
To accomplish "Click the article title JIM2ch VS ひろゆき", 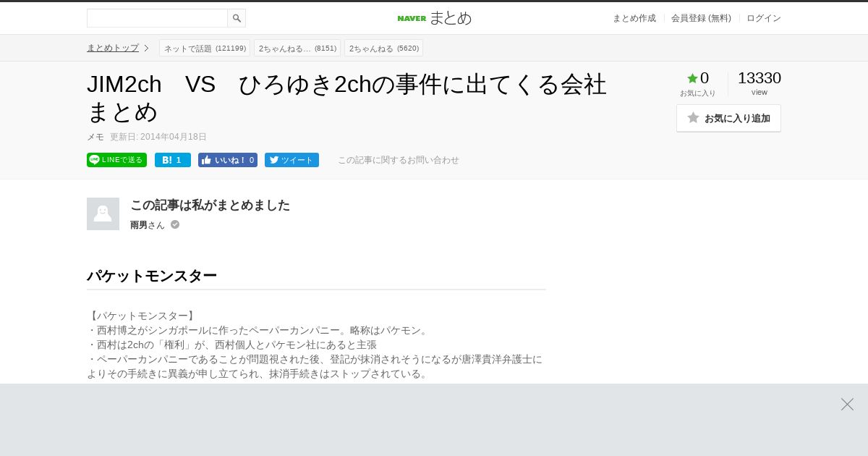I will tap(346, 98).
